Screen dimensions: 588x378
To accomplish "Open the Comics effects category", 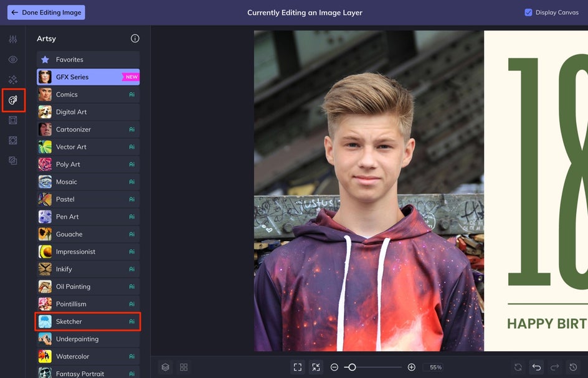I will coord(88,95).
